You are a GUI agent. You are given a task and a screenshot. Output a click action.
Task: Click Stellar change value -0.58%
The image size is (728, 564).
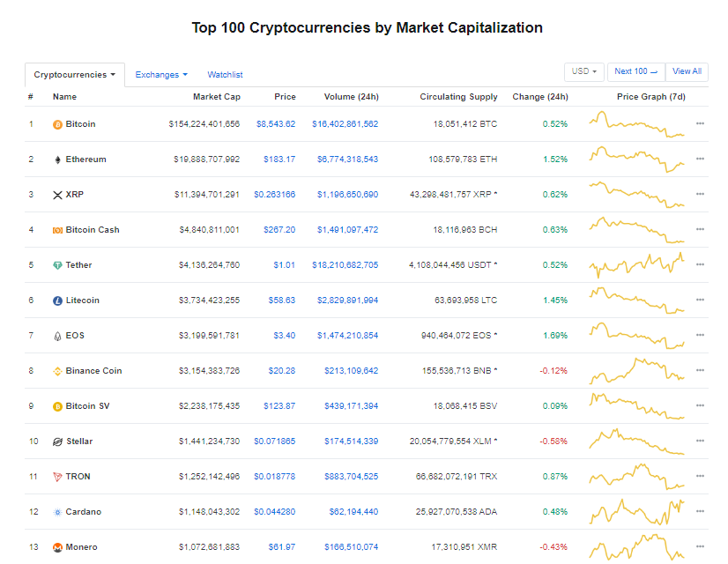coord(553,442)
